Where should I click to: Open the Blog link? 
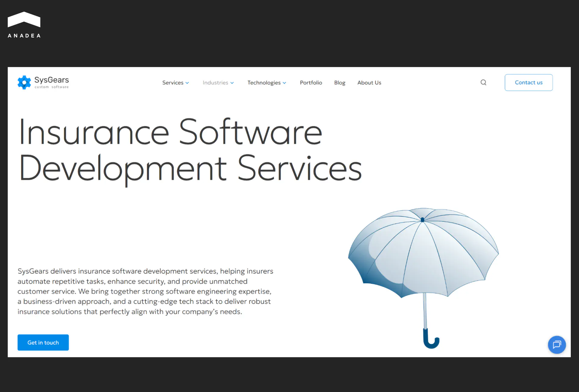[340, 83]
